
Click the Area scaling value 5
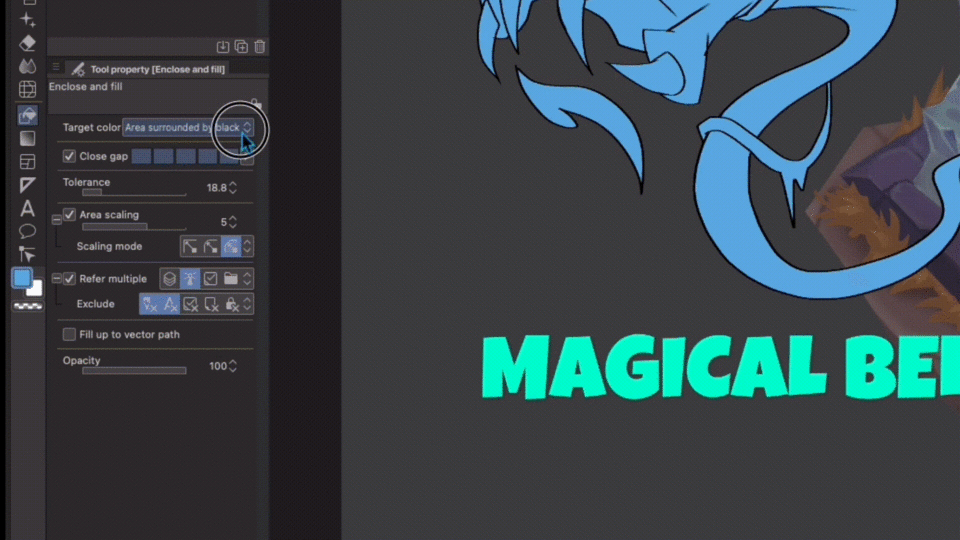click(223, 222)
